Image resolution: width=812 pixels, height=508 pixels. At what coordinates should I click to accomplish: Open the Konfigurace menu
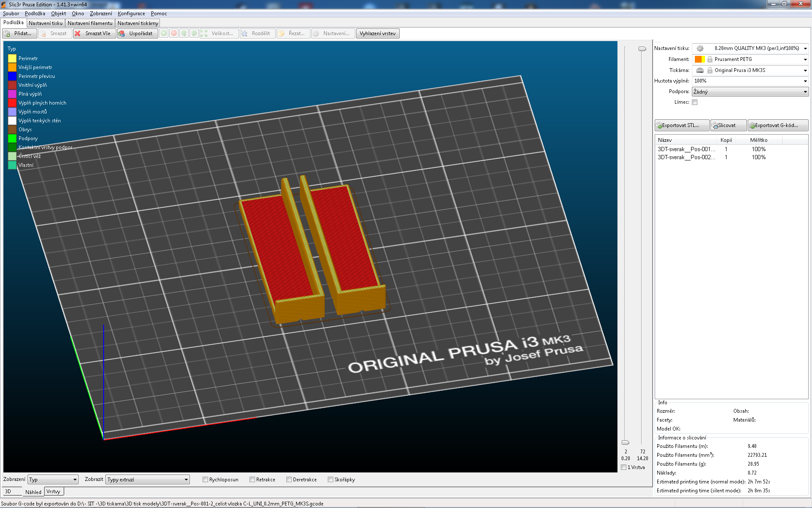[x=131, y=14]
